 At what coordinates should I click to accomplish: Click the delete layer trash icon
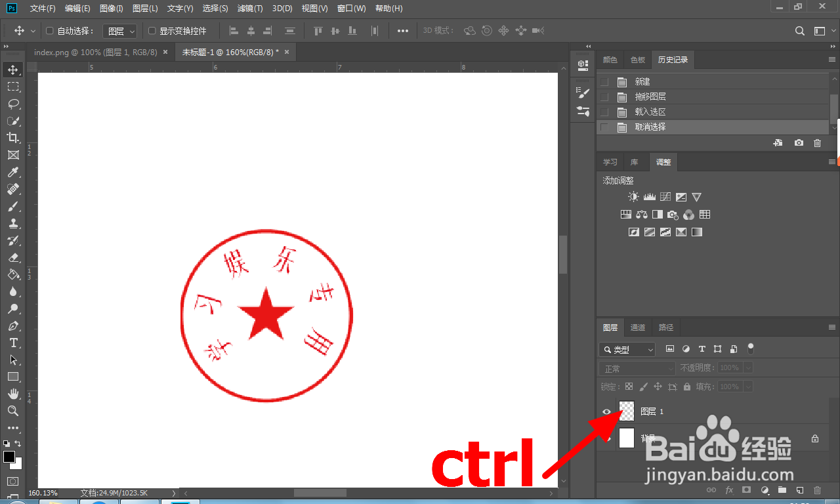click(817, 490)
